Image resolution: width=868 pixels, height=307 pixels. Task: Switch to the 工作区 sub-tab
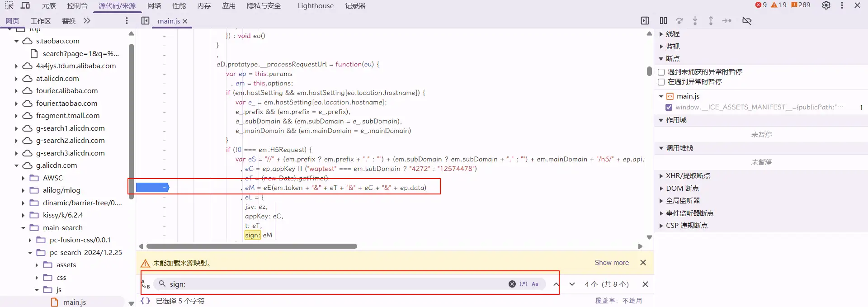41,21
